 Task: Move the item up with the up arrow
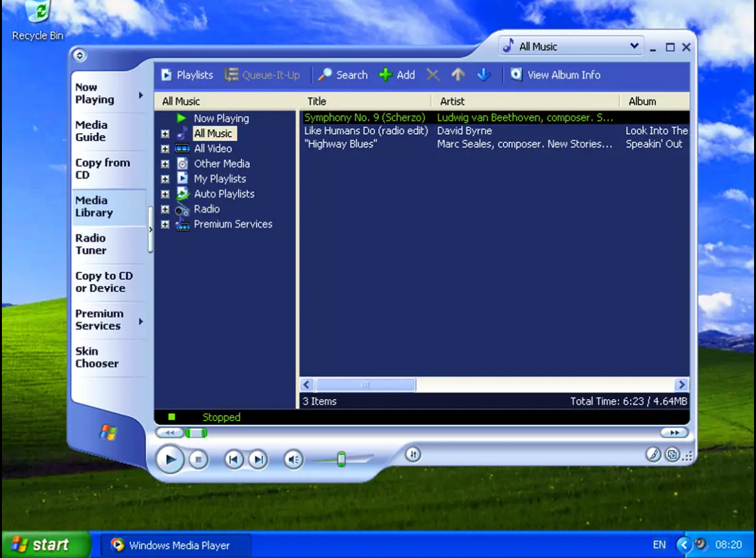point(458,75)
